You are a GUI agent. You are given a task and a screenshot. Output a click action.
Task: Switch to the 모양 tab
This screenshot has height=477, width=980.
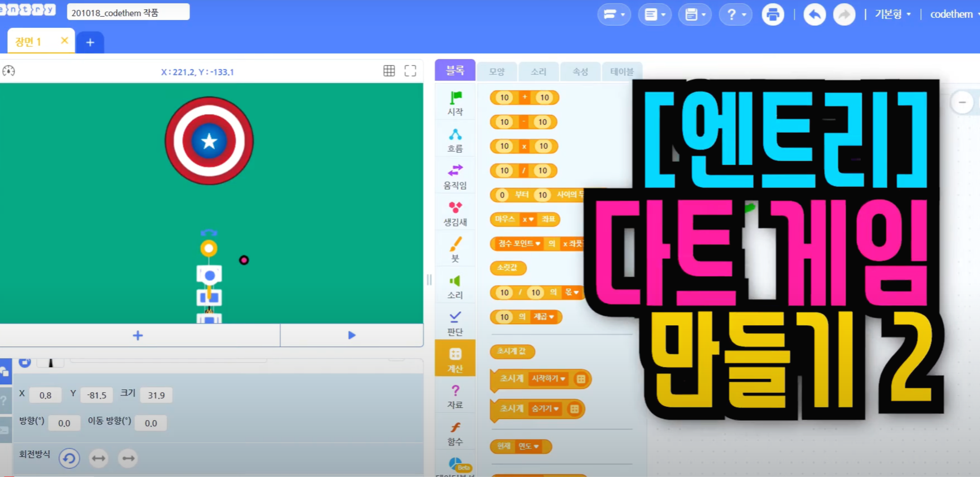(497, 71)
